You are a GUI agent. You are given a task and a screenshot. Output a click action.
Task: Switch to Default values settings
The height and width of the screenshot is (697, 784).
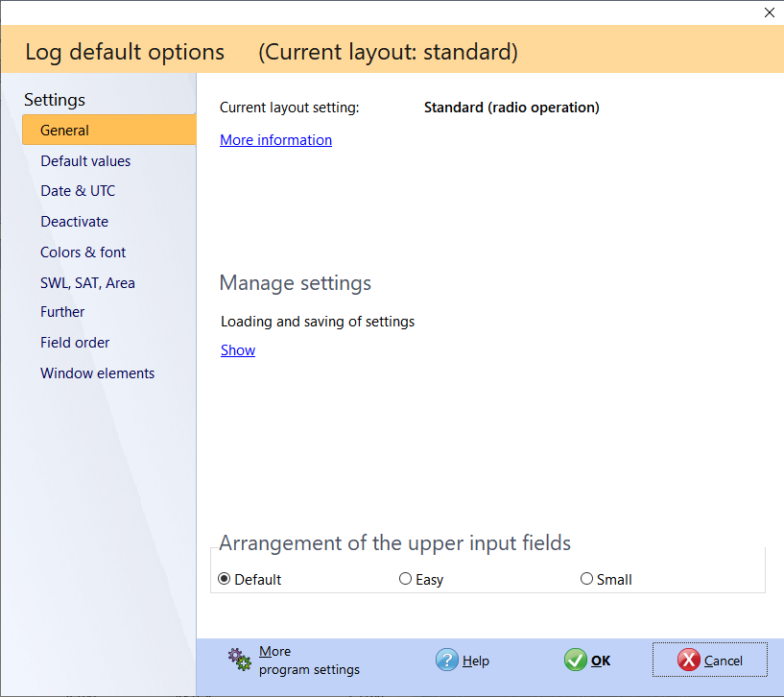85,161
